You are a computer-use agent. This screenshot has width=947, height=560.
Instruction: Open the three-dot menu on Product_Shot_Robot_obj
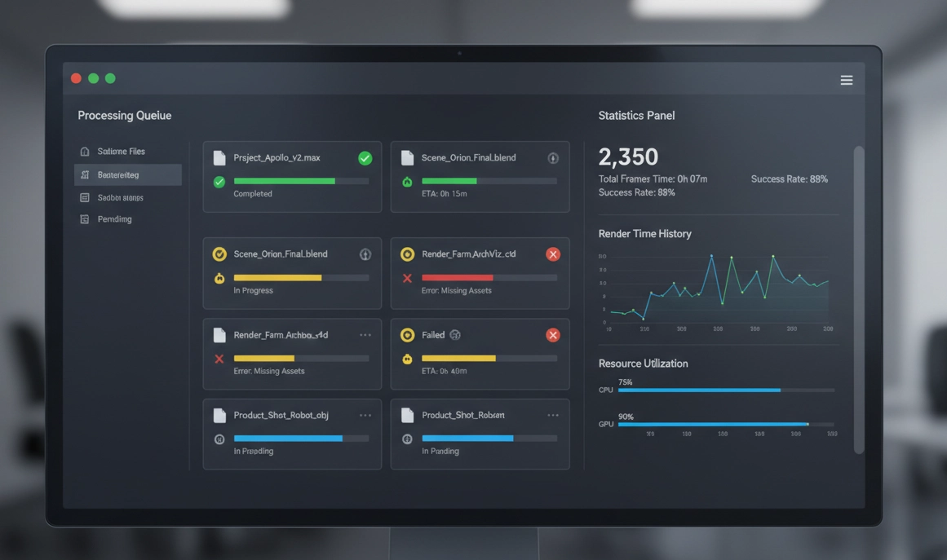pos(365,416)
